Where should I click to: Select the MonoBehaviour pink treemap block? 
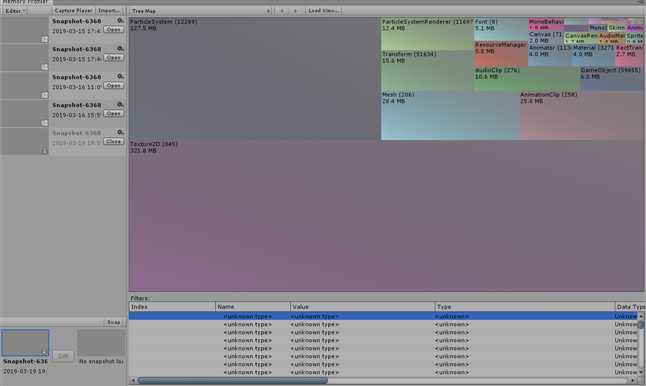(546, 24)
